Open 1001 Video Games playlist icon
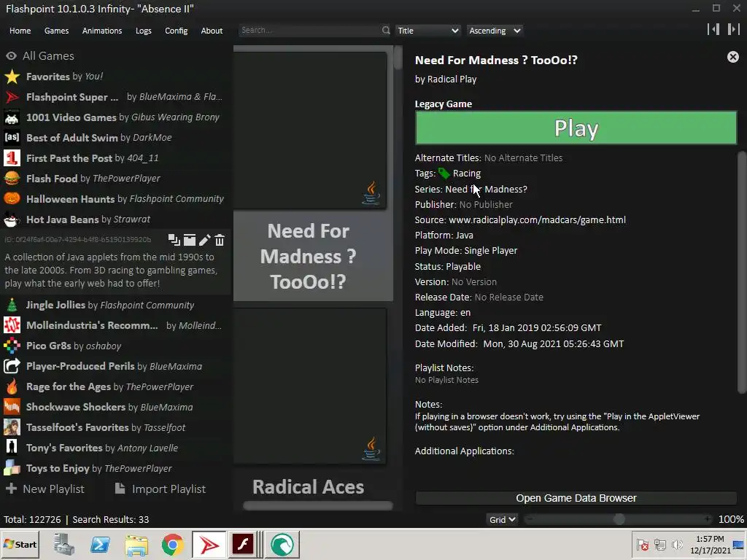Viewport: 747px width, 560px height. 12,117
